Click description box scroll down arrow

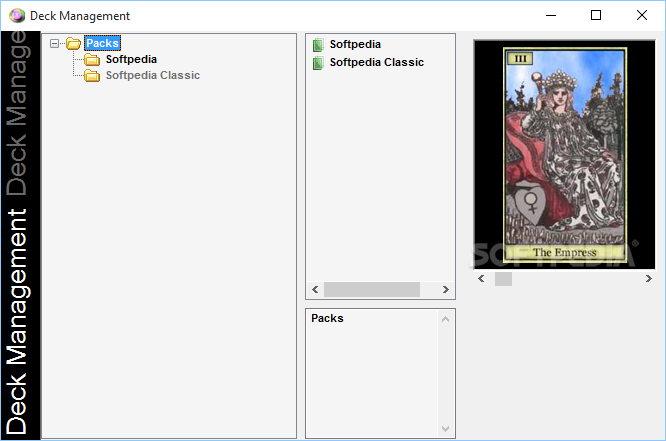coord(445,429)
